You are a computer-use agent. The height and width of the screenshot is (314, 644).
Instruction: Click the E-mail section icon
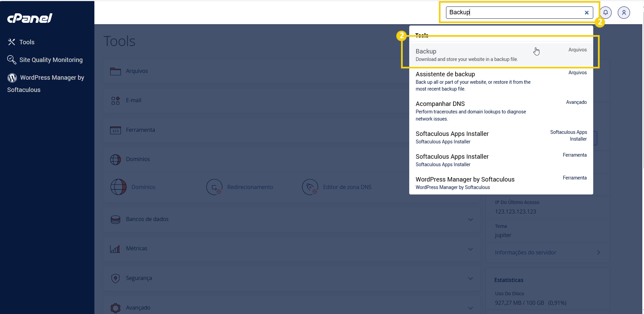click(x=116, y=100)
